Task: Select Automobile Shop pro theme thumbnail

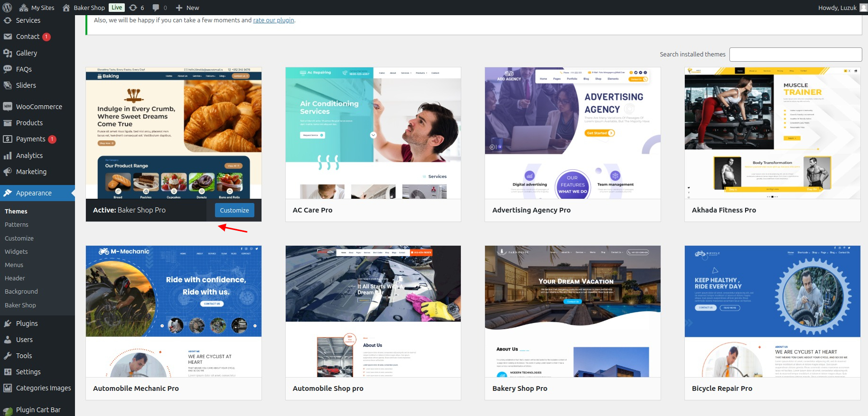Action: (x=373, y=312)
